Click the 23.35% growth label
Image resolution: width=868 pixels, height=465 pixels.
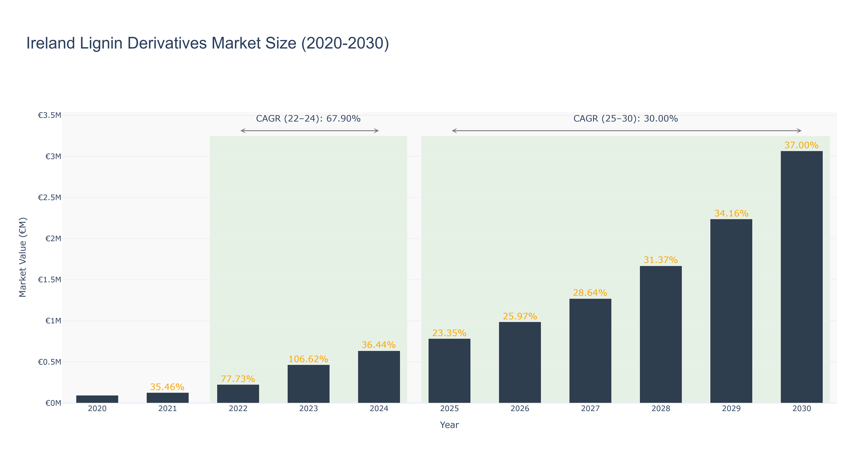(x=449, y=333)
